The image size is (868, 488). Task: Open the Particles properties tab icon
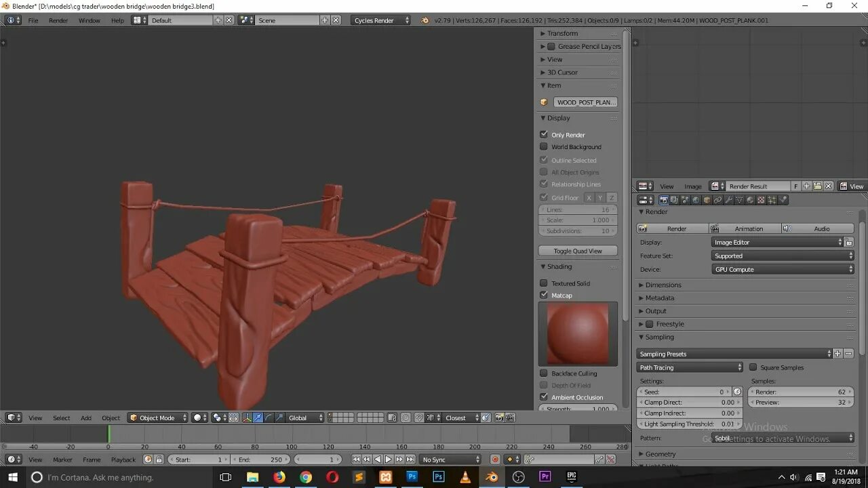(772, 200)
